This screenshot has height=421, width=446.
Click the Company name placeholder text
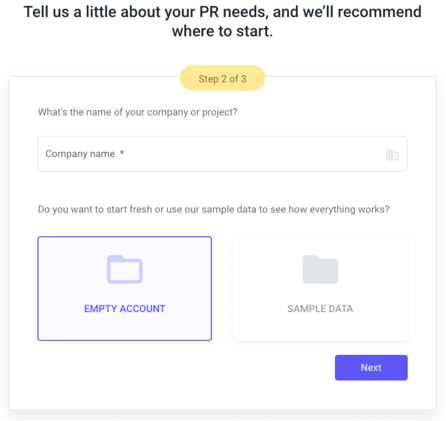[80, 154]
